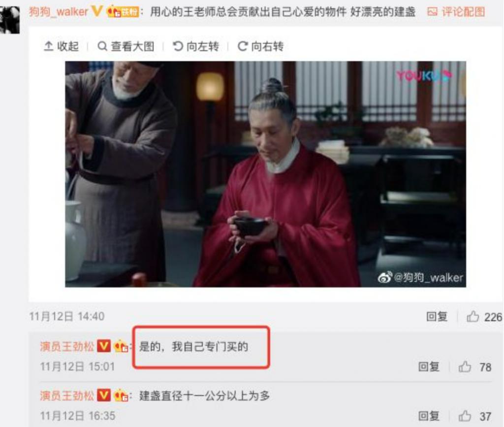Collapse the image with 收起
This screenshot has height=427, width=504.
[x=61, y=46]
